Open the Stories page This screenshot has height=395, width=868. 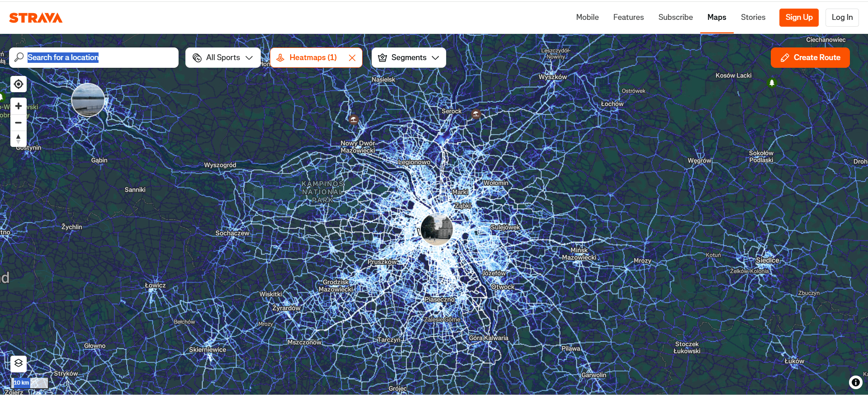click(753, 17)
